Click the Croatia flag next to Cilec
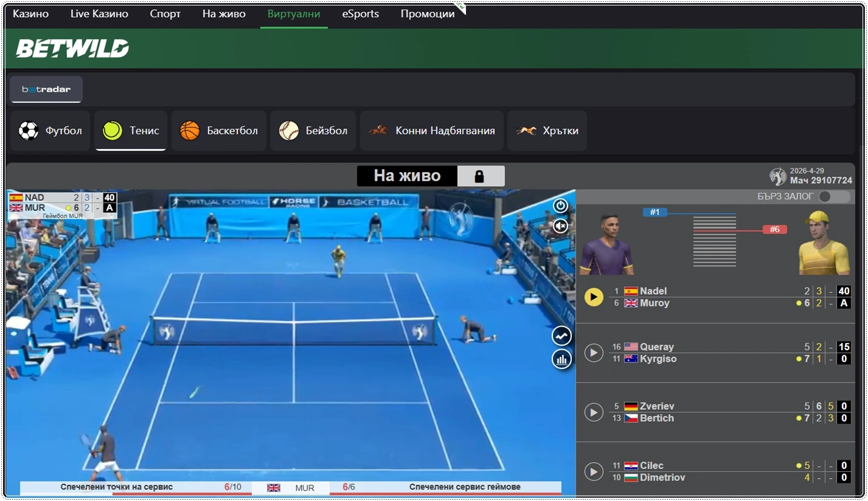 pos(631,466)
